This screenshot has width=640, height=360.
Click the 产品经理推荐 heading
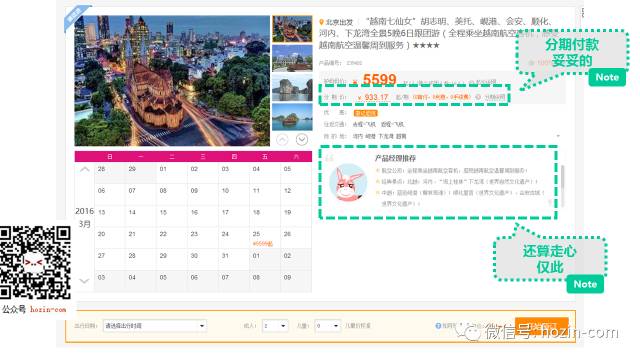[x=395, y=158]
